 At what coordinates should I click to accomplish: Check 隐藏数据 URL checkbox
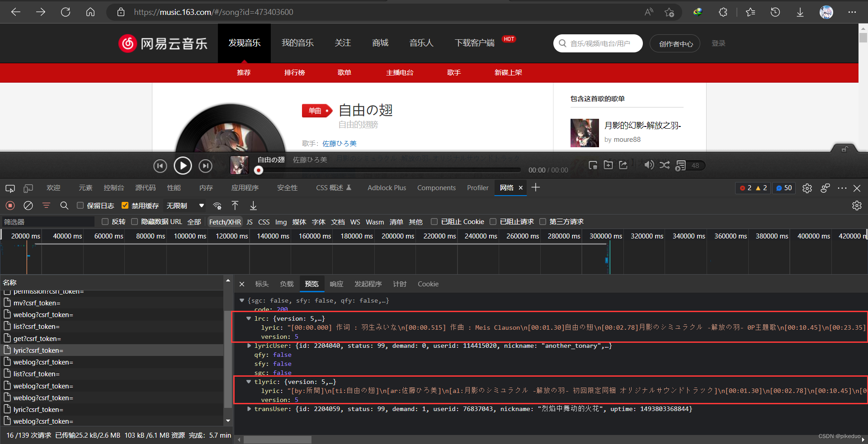(134, 221)
